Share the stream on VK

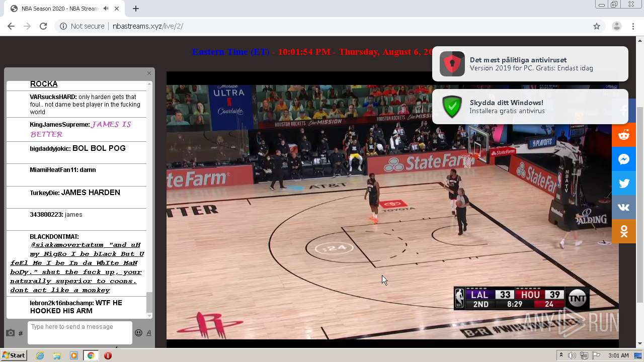[x=624, y=207]
